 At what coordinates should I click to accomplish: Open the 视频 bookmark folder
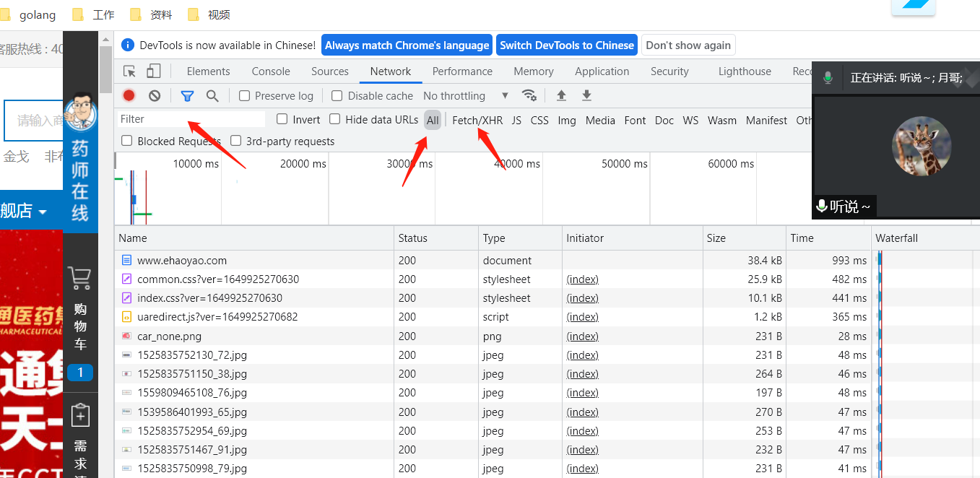click(209, 14)
